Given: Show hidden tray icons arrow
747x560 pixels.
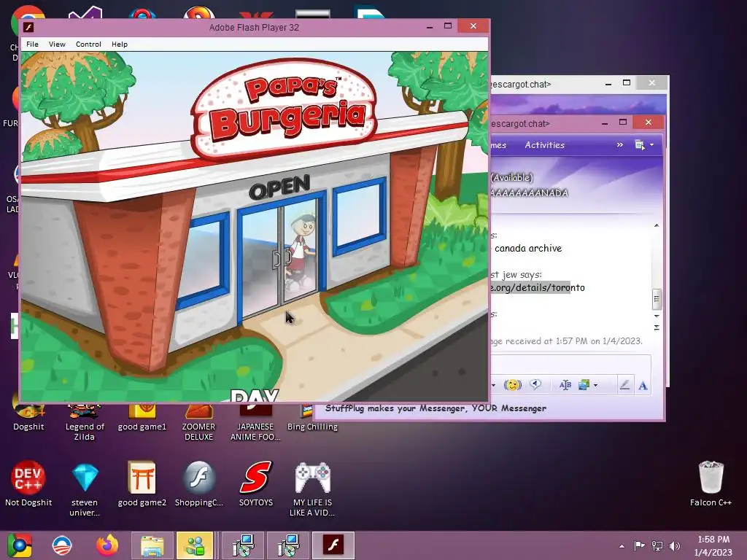Looking at the screenshot, I should (622, 546).
